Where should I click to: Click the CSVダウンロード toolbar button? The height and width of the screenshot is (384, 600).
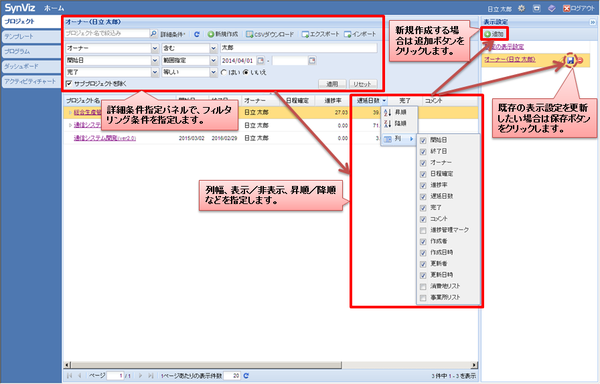pyautogui.click(x=270, y=34)
